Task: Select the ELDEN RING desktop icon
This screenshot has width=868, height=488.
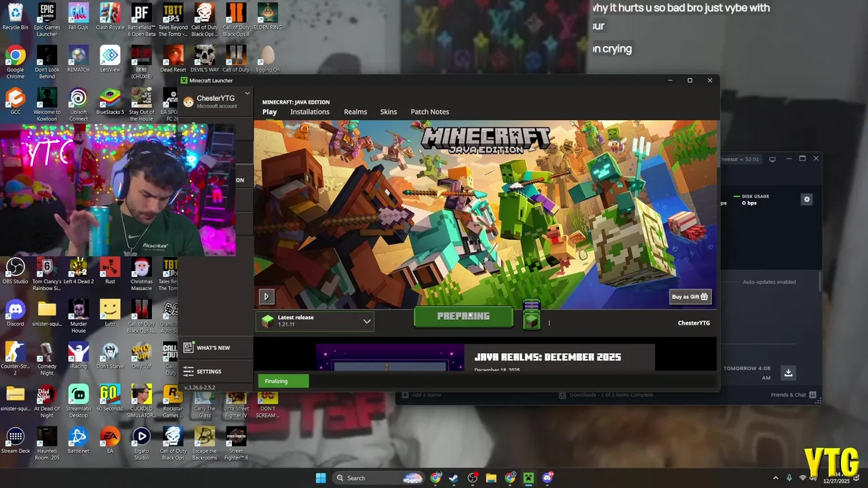Action: (x=267, y=17)
